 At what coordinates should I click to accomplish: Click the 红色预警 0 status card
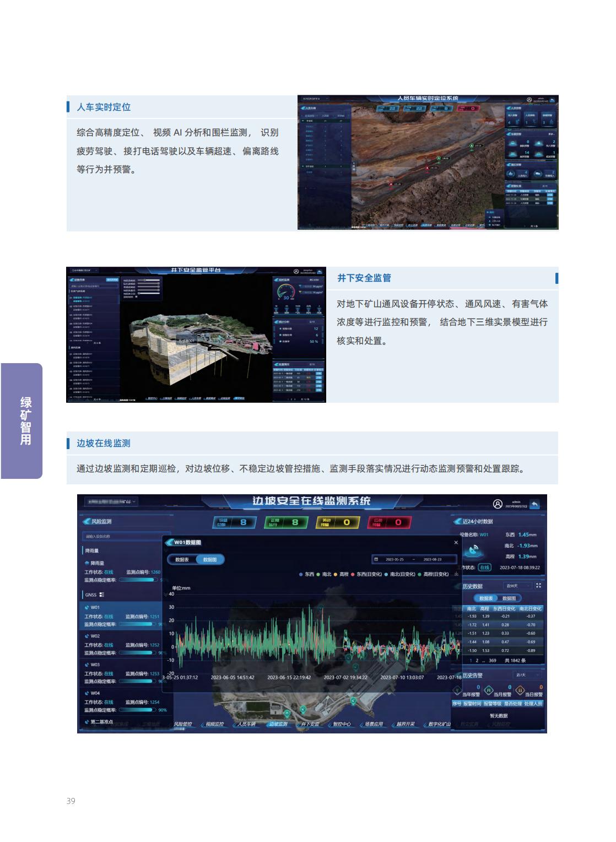coord(390,522)
